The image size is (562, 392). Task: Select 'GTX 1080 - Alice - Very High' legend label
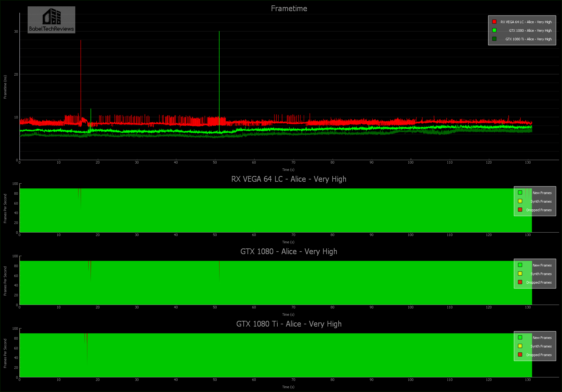tap(530, 30)
